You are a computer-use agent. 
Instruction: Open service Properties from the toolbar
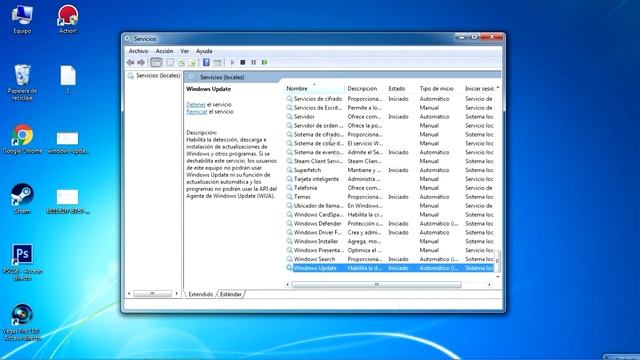pyautogui.click(x=170, y=62)
